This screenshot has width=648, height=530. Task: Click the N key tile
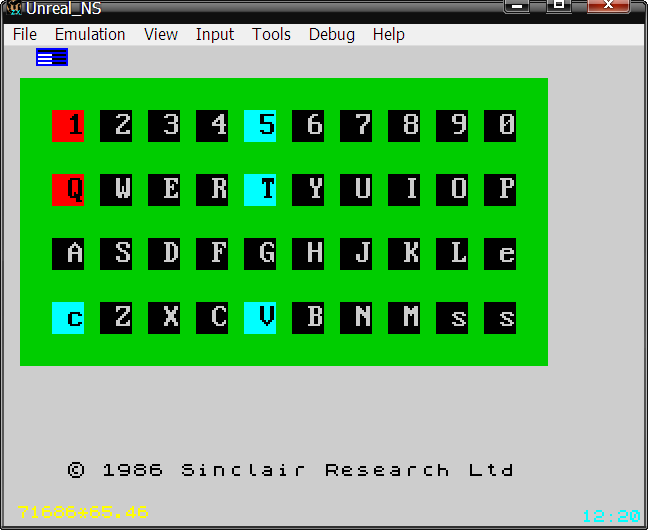pyautogui.click(x=356, y=318)
